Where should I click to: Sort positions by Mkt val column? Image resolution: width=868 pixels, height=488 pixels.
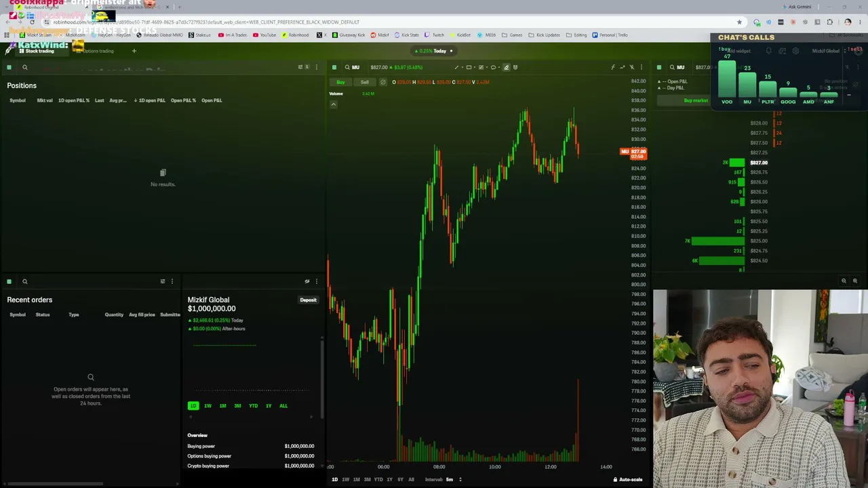click(45, 100)
